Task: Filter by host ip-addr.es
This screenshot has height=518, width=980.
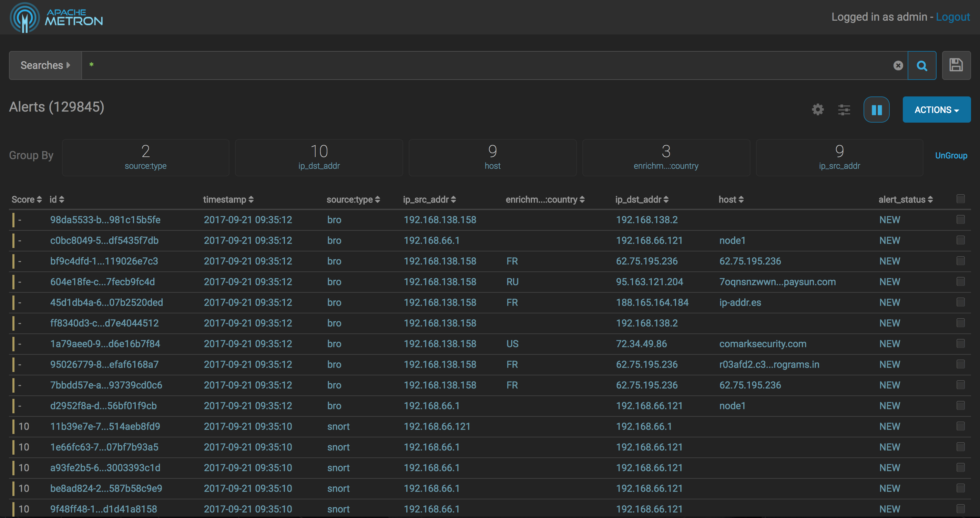Action: pos(740,302)
